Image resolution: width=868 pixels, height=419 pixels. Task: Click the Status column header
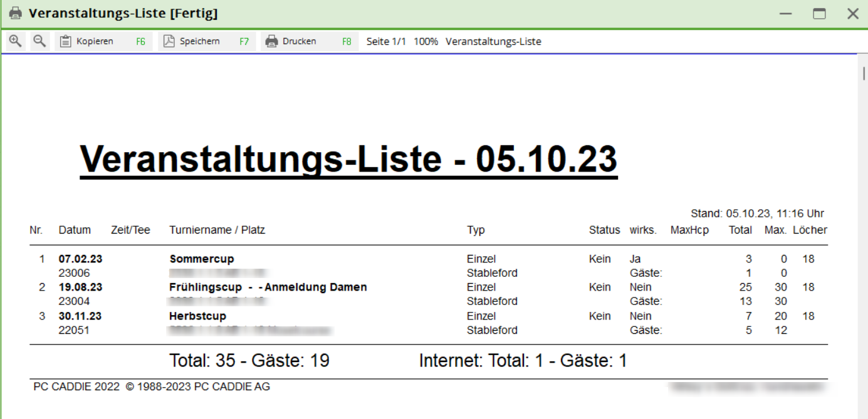(x=604, y=230)
